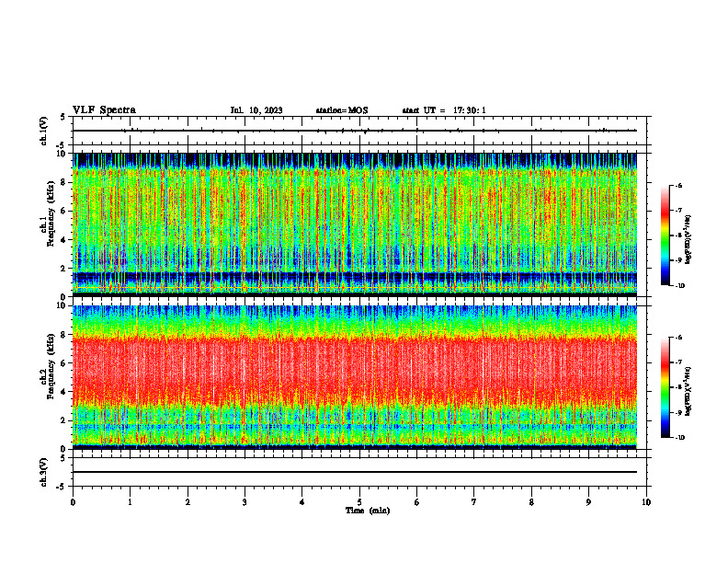Click the "ch.3(V)" waveform axis label

point(44,472)
